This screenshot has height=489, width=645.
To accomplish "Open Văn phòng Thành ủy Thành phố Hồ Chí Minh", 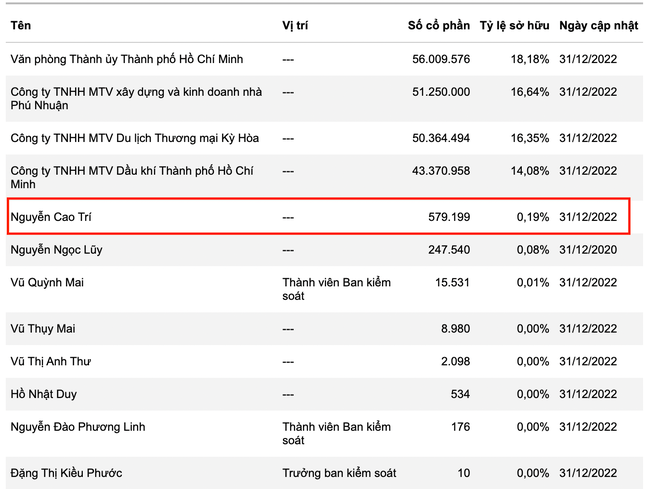I will tap(126, 60).
